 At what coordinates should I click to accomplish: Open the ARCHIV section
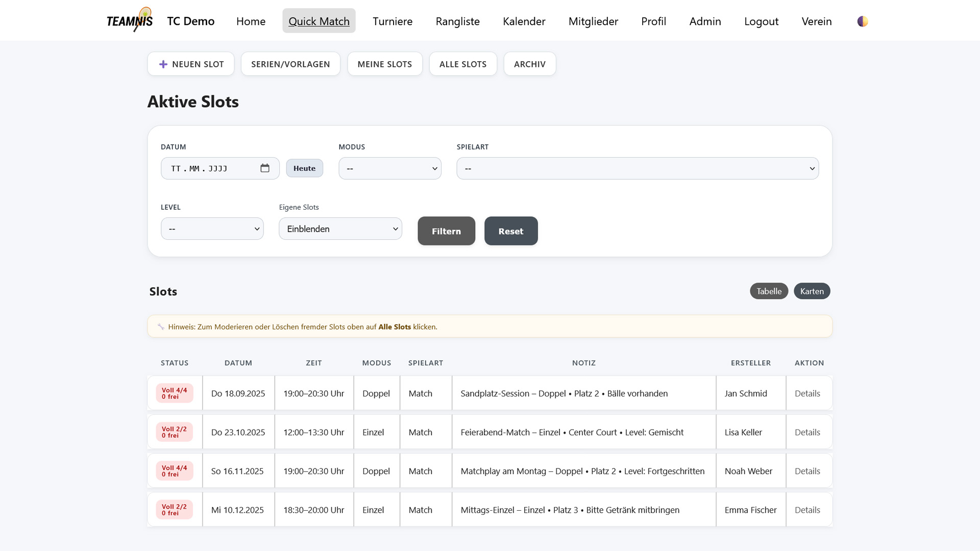[530, 64]
